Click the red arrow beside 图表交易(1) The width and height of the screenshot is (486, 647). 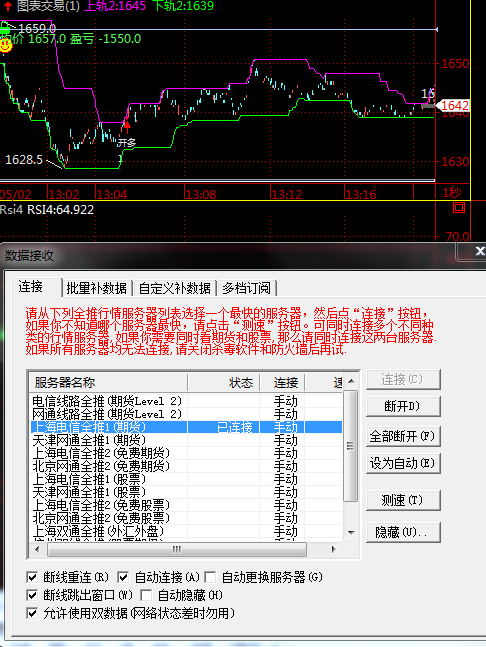[7, 6]
